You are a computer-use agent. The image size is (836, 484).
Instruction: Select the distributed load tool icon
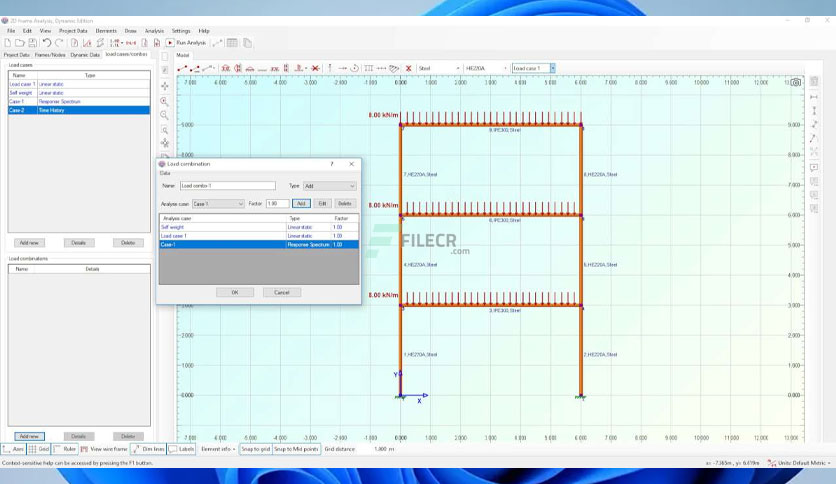(x=368, y=68)
